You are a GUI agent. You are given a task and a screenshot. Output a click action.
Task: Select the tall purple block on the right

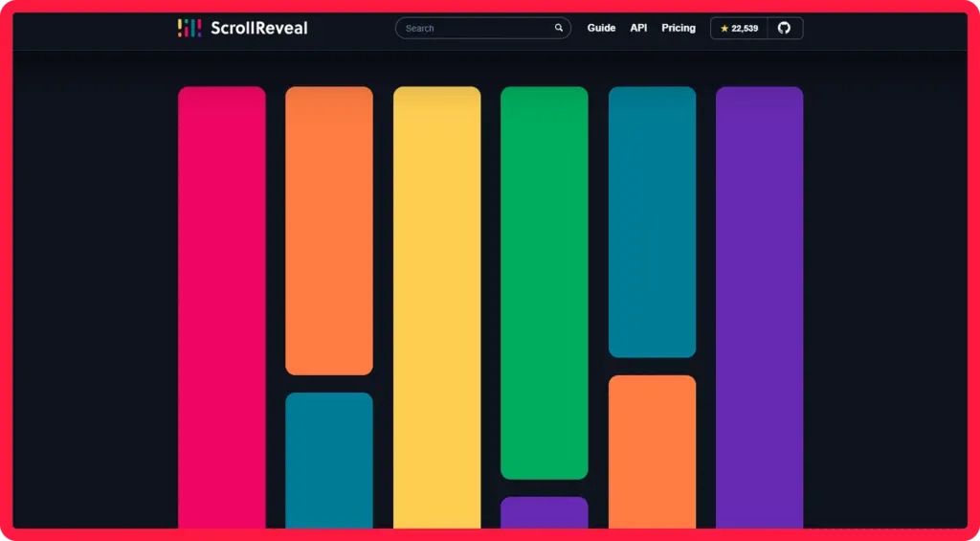pos(759,306)
